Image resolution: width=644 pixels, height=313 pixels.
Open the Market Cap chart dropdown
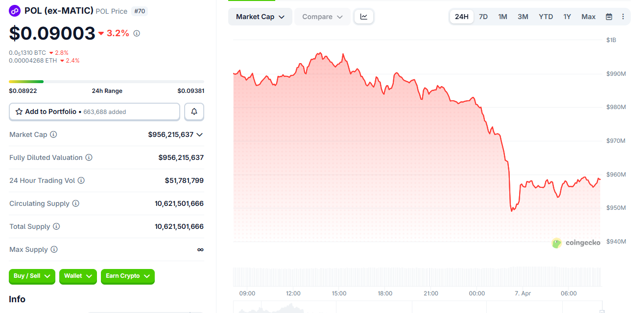[x=260, y=16]
